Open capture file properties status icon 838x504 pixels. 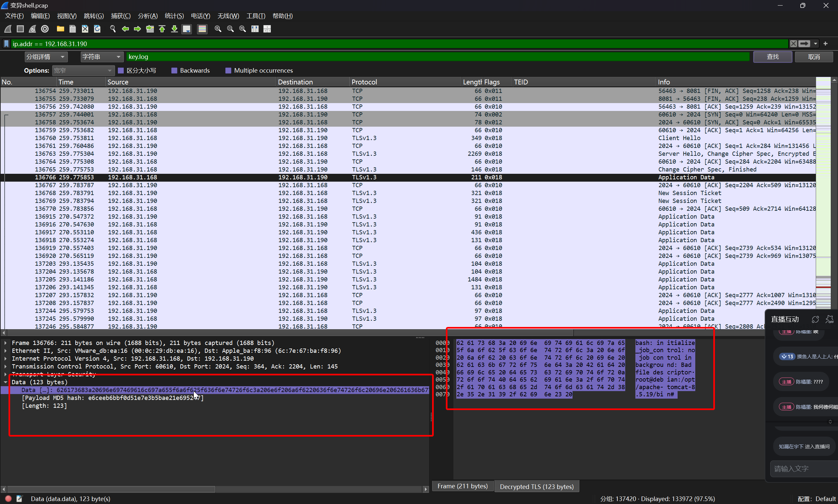point(19,498)
